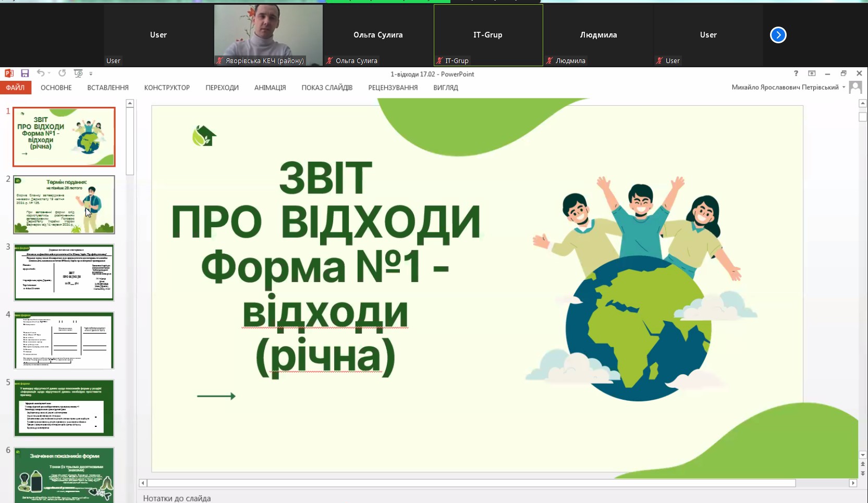Select the Яворівська КЕЧ (району) video tile
Screen dimensions: 868x503
[268, 35]
